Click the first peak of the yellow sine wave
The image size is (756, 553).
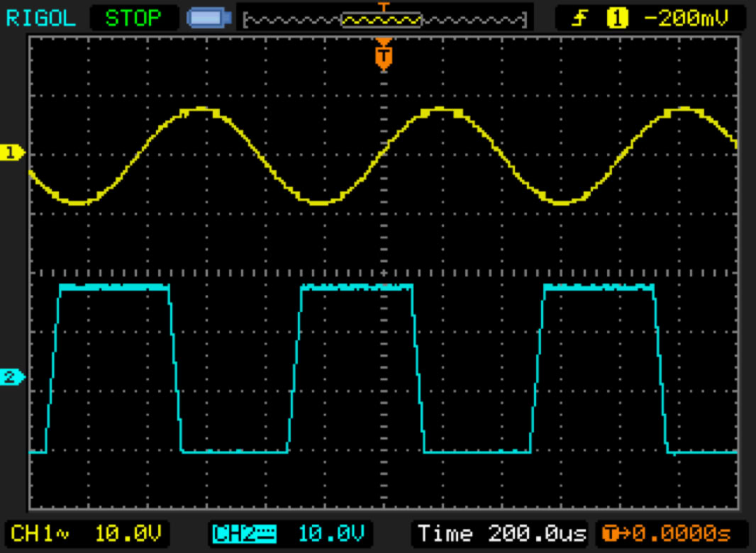pos(202,109)
